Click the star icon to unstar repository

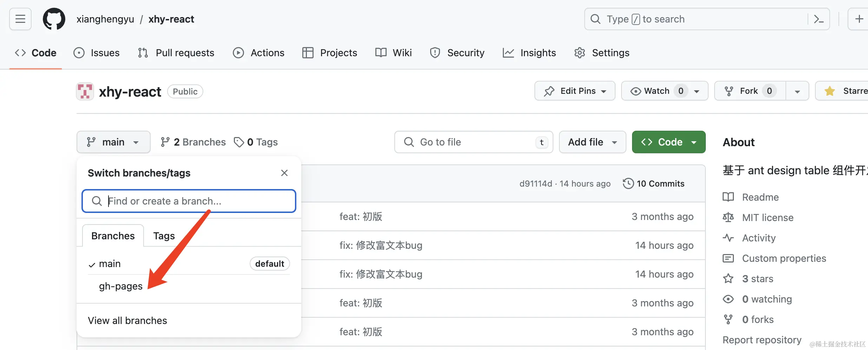coord(830,91)
